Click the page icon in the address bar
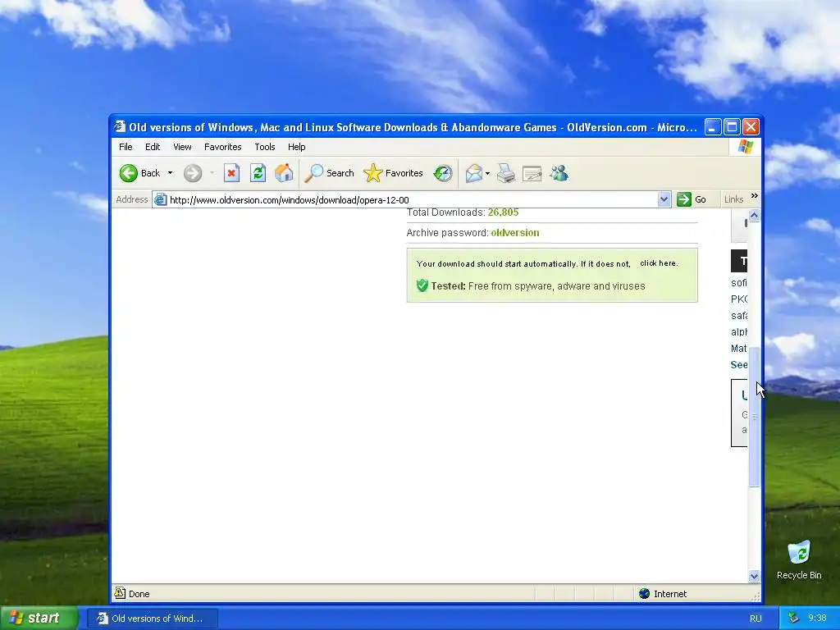 [x=160, y=200]
